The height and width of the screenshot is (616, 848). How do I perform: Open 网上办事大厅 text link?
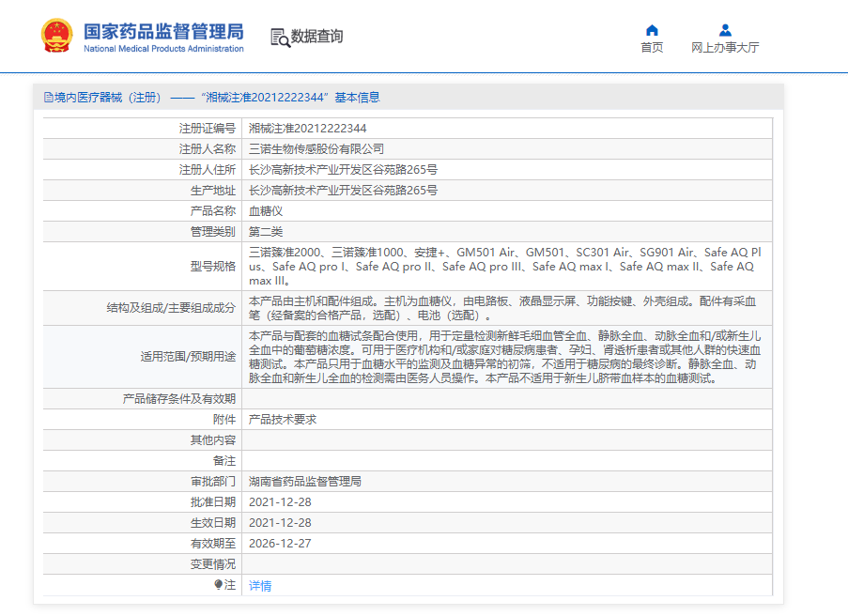[x=725, y=48]
